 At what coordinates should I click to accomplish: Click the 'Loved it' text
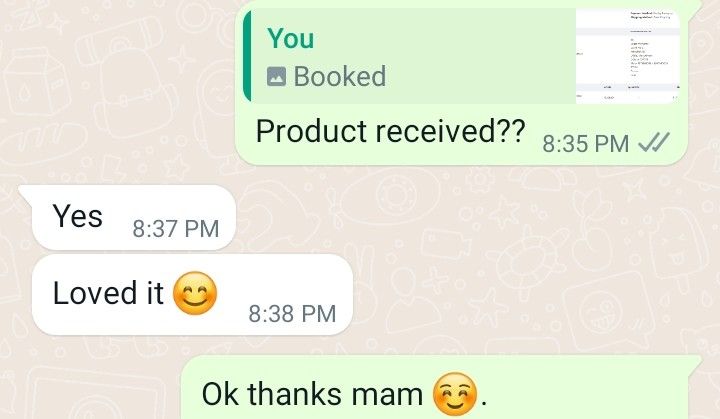tap(108, 293)
